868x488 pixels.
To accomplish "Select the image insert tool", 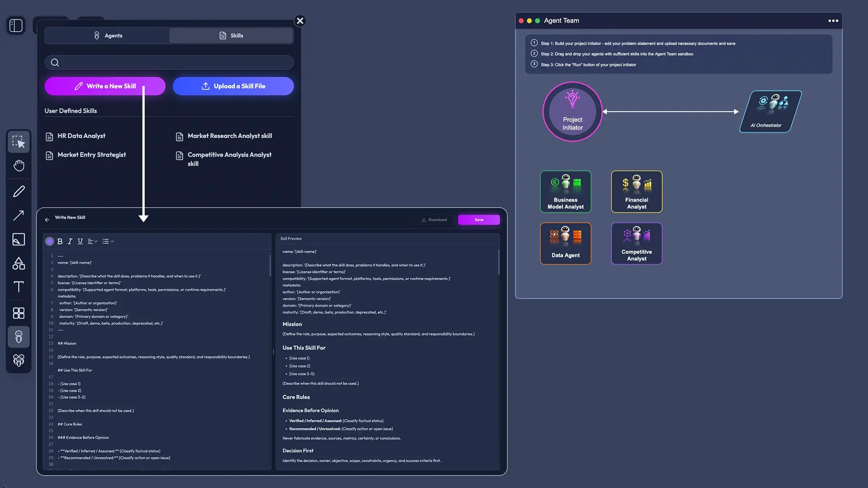I will (x=19, y=239).
